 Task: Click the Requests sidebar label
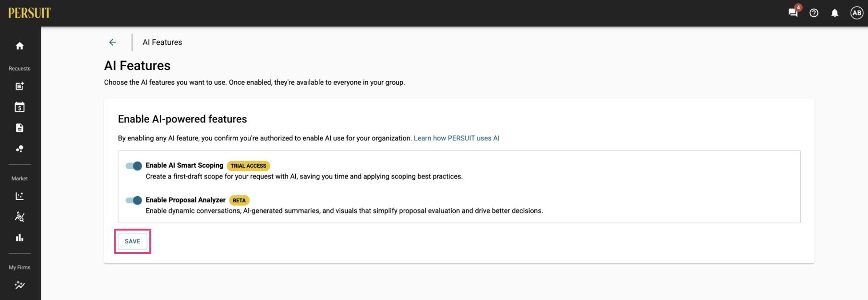(20, 69)
